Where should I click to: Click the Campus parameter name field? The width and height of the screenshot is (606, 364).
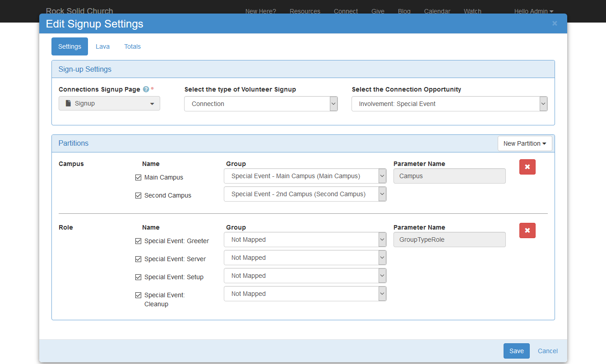point(449,176)
